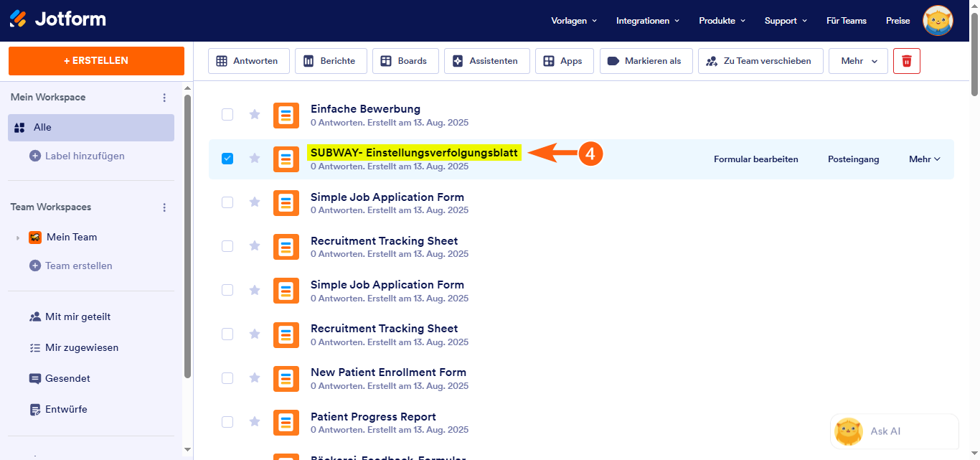Uncheck the SUBWAY- Einstellungsverfolgungsblatt checkbox
980x460 pixels.
point(227,159)
